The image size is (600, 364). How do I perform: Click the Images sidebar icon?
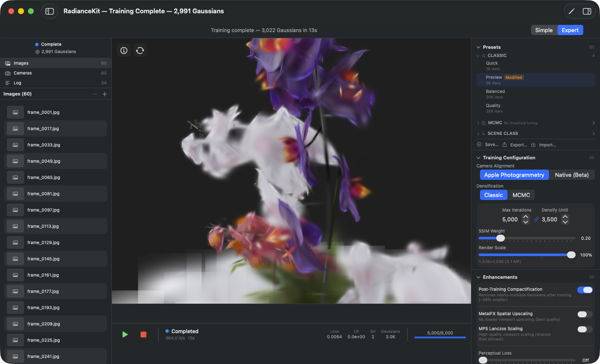click(8, 63)
